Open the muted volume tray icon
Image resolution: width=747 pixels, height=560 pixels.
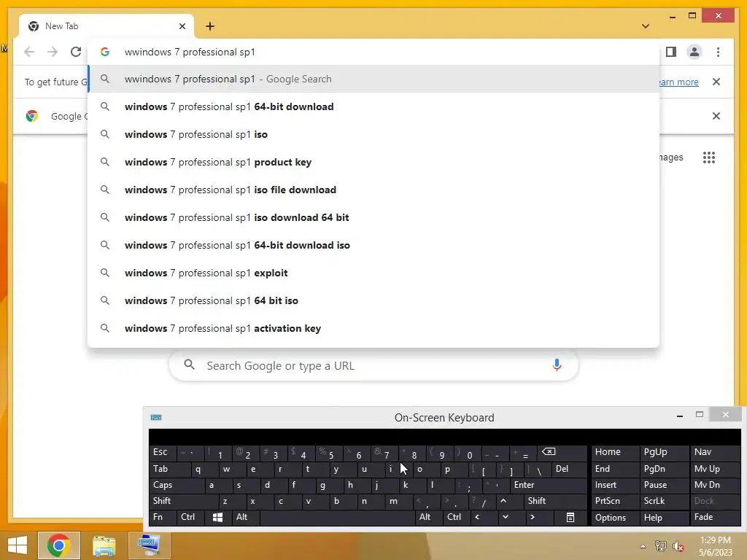[x=678, y=546]
